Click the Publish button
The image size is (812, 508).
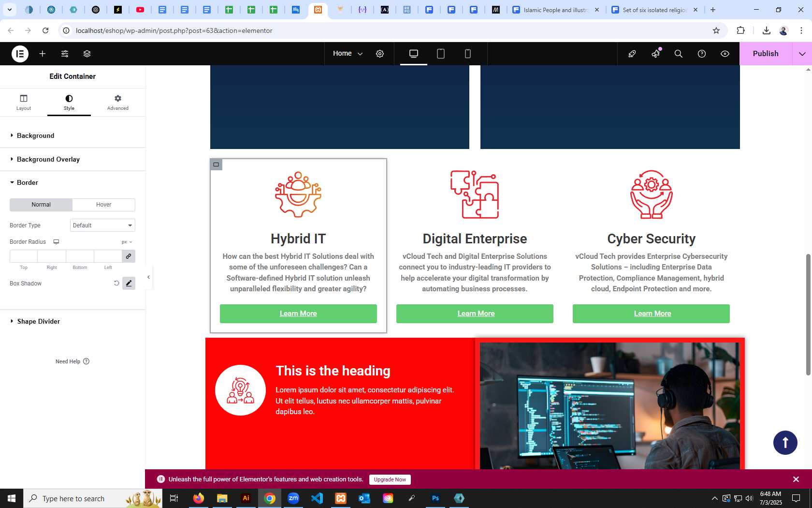click(x=766, y=54)
